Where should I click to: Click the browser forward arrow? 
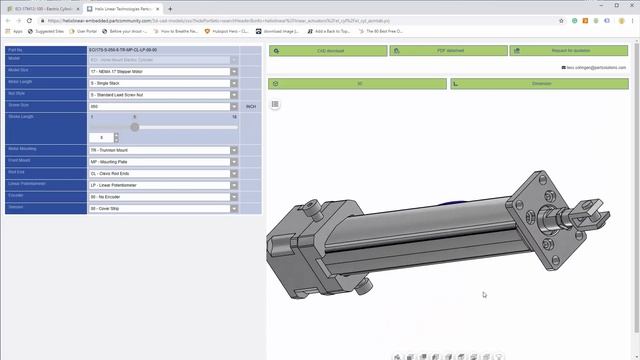[x=18, y=20]
